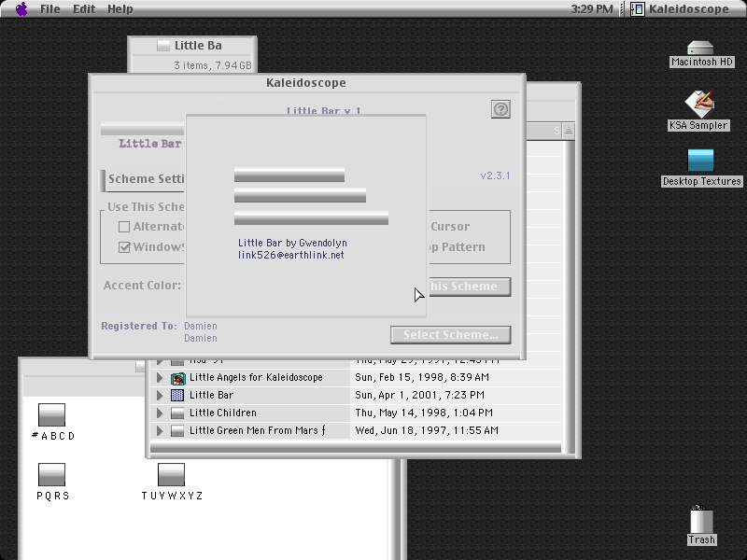Click the Little Ba window title icon
This screenshot has height=560, width=747.
(x=163, y=46)
